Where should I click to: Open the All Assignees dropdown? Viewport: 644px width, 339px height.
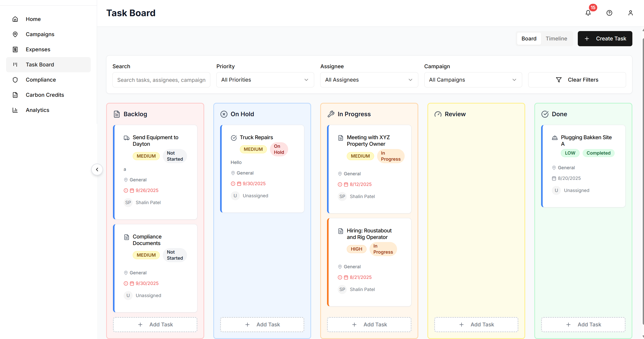pyautogui.click(x=369, y=80)
